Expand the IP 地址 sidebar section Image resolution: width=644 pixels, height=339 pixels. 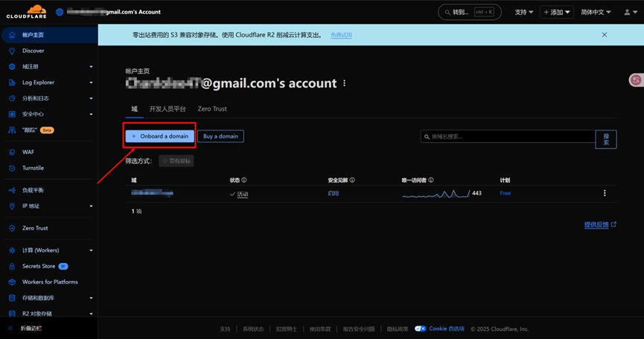(x=91, y=206)
